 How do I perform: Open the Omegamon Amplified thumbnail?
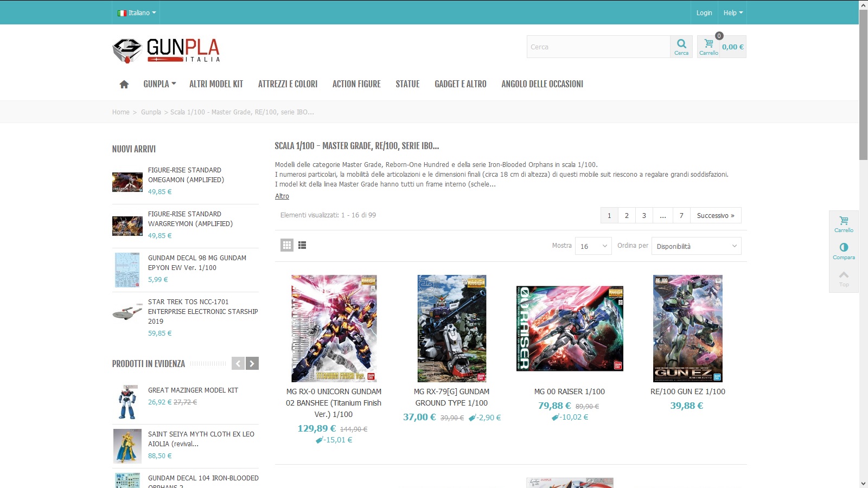[127, 182]
